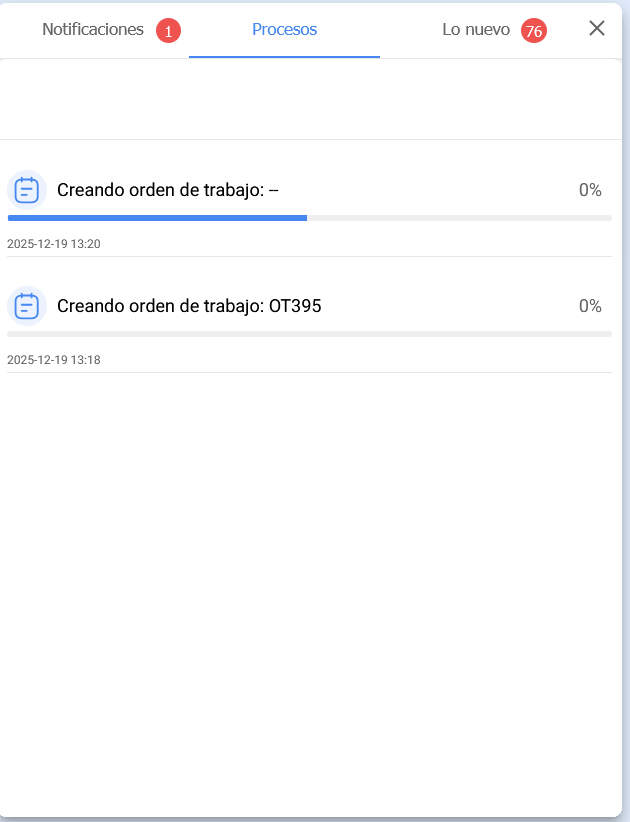Click the calendar icon for the '--' work order
This screenshot has width=630, height=822.
[x=27, y=190]
